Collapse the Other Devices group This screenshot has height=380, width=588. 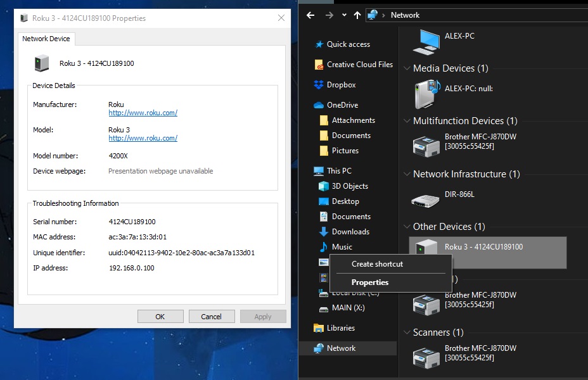pyautogui.click(x=407, y=227)
